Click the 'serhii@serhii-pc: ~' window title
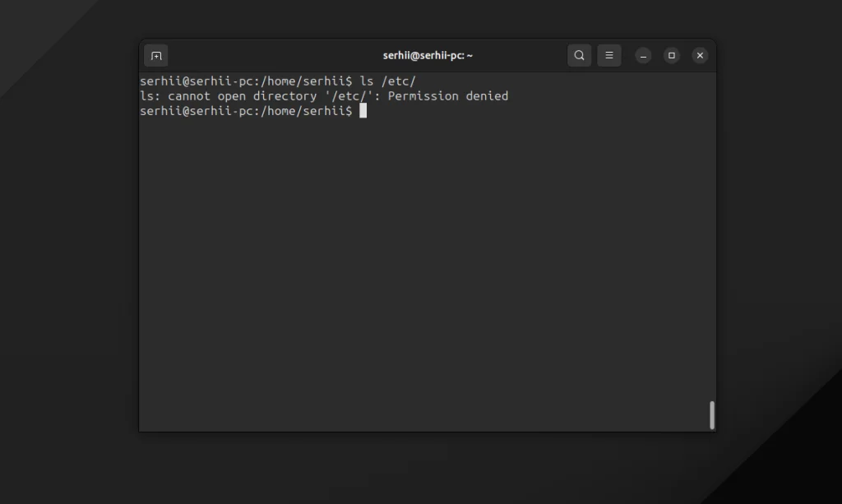The height and width of the screenshot is (504, 842). coord(428,55)
